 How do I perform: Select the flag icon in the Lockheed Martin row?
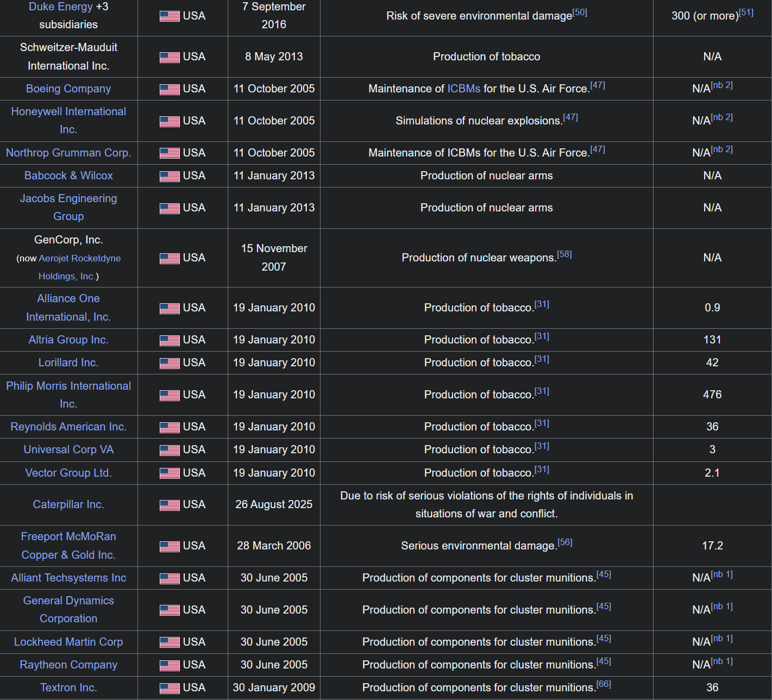click(x=170, y=642)
